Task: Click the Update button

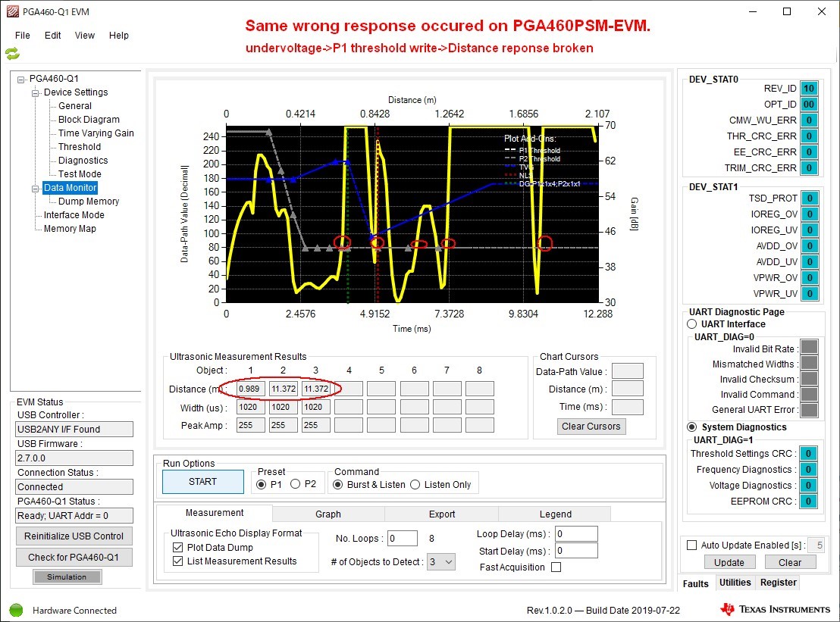Action: click(729, 563)
